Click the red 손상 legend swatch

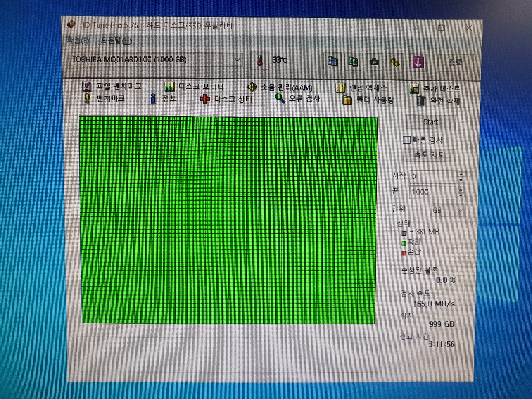point(404,253)
